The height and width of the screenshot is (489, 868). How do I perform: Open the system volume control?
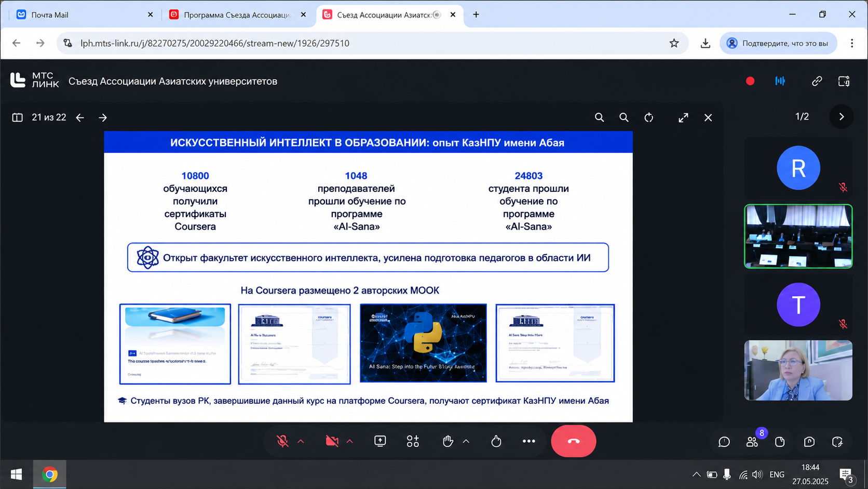tap(758, 474)
